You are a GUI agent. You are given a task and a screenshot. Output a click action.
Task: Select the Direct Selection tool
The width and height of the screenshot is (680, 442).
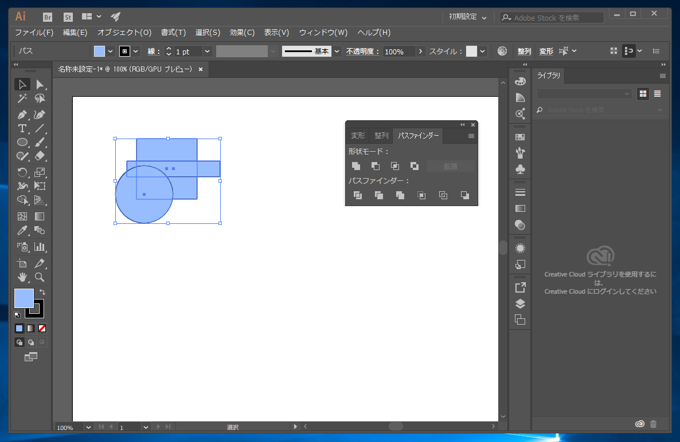tap(39, 84)
